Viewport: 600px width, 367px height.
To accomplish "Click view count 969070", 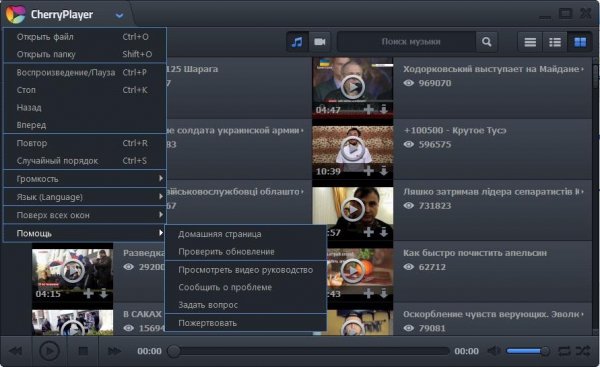I will click(x=435, y=83).
